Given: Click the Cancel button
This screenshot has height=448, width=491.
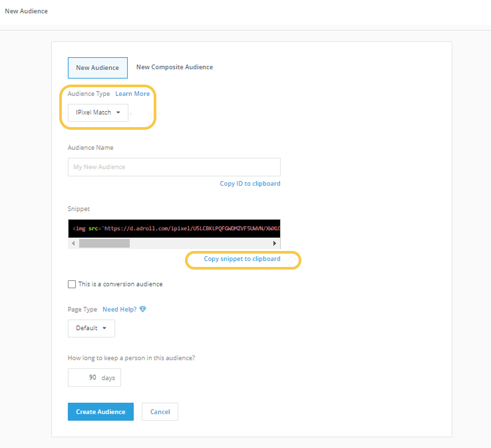Looking at the screenshot, I should coord(160,412).
